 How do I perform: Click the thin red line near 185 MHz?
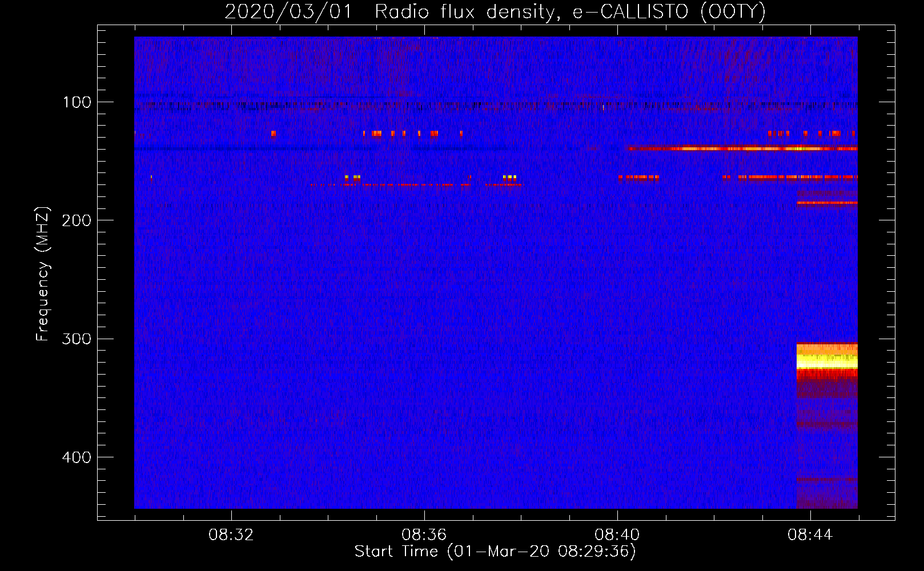click(827, 203)
